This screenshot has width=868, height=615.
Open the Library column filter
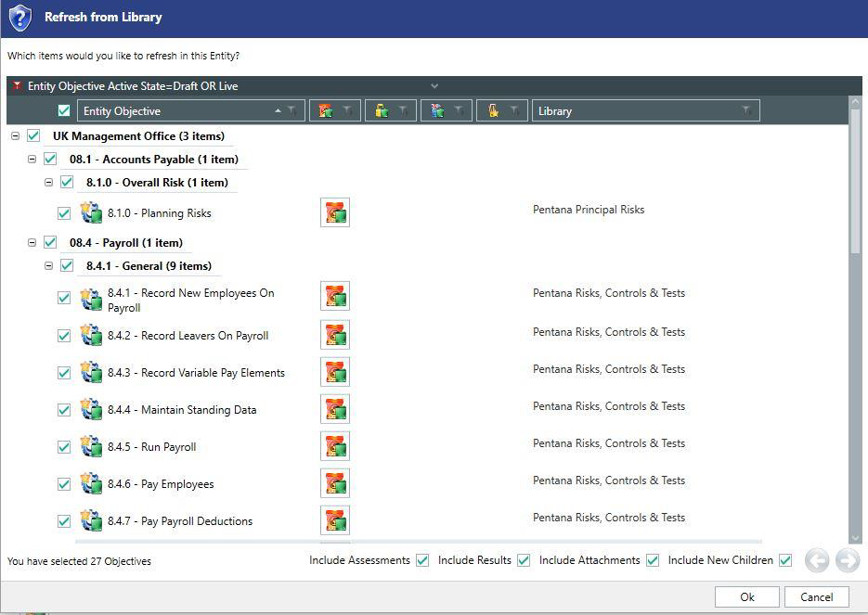click(x=746, y=110)
